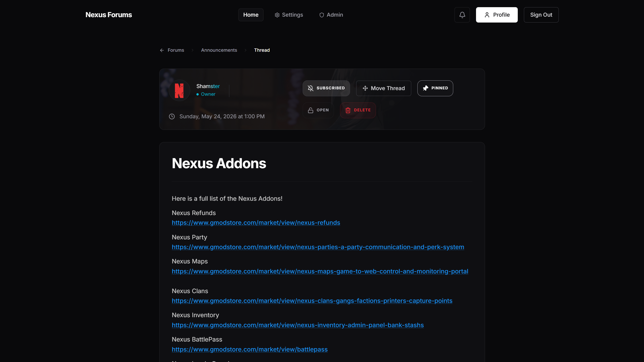This screenshot has width=644, height=362.
Task: Click the 'Nexus BattlePass' heading text
Action: [x=197, y=339]
